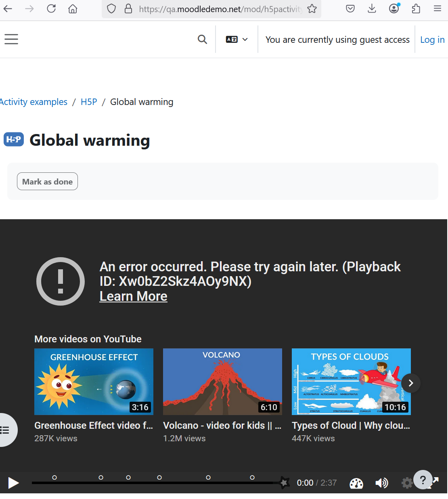448x499 pixels.
Task: Click the Mark as done button
Action: 47,181
